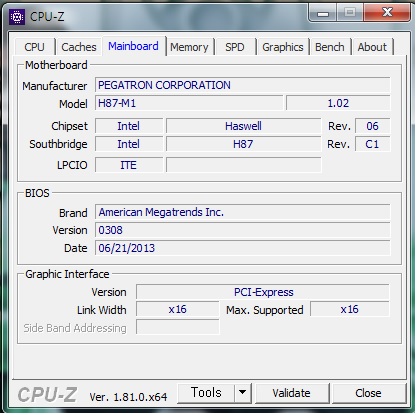Click the Model field H87-M1
The image size is (418, 415).
(x=189, y=103)
